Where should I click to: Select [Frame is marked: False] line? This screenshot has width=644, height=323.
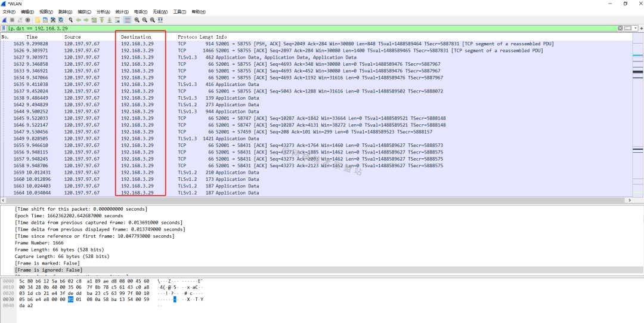click(x=47, y=263)
